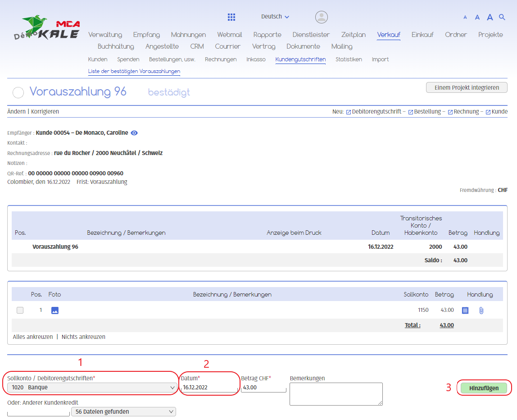Go to the Rechnungen submenu

(221, 59)
